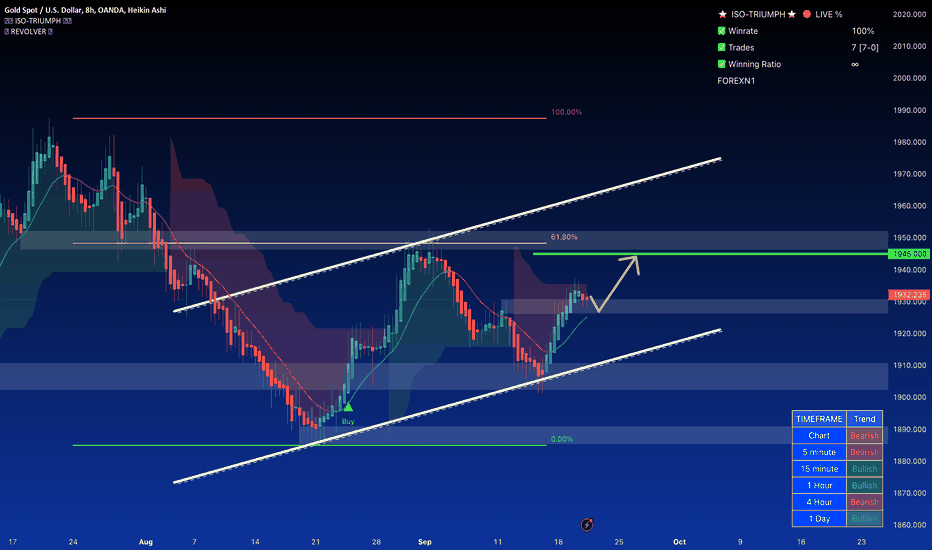Click the Trades value 7 [7-0]

click(864, 48)
